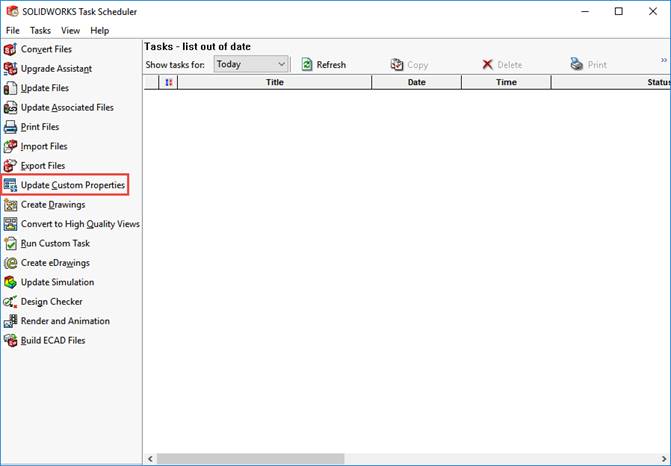Screen dimensions: 671x466
Task: Click the SOLIDWORKS Task Scheduler title bar icon
Action: pos(12,11)
